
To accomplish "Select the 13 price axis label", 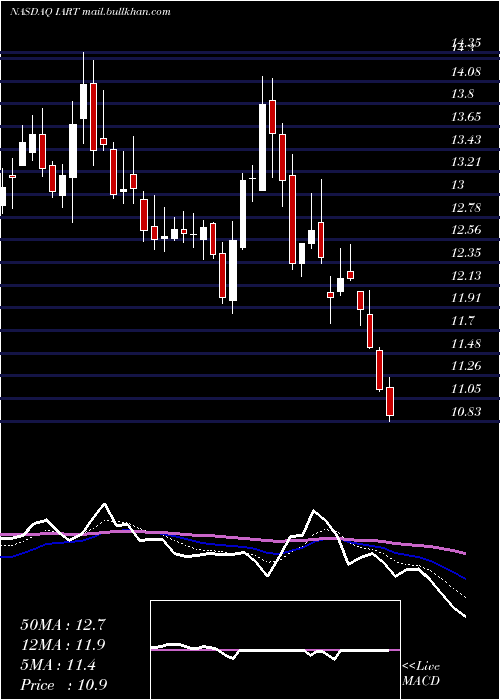I will coord(458,184).
